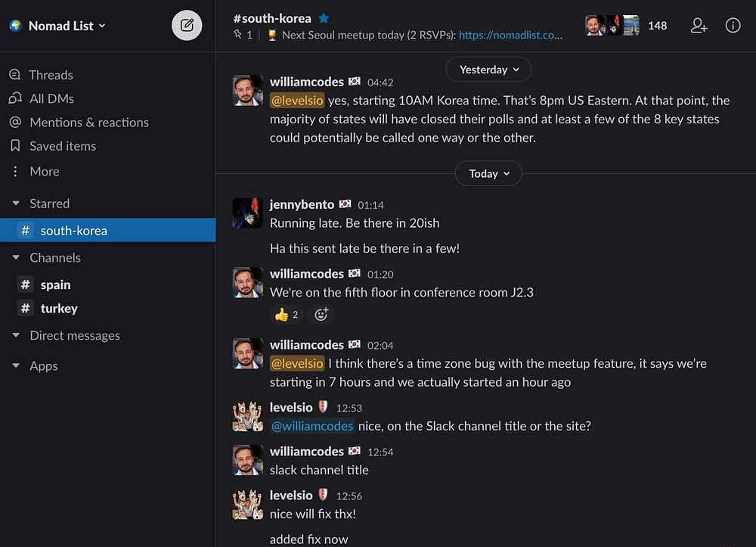This screenshot has height=547, width=756.
Task: Select the spain channel
Action: pyautogui.click(x=55, y=285)
